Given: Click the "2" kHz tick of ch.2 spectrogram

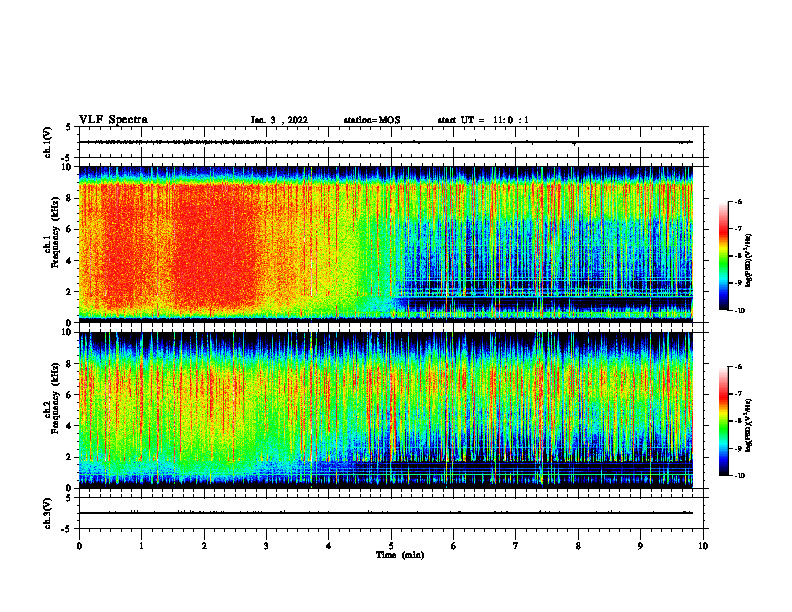Looking at the screenshot, I should coord(70,457).
